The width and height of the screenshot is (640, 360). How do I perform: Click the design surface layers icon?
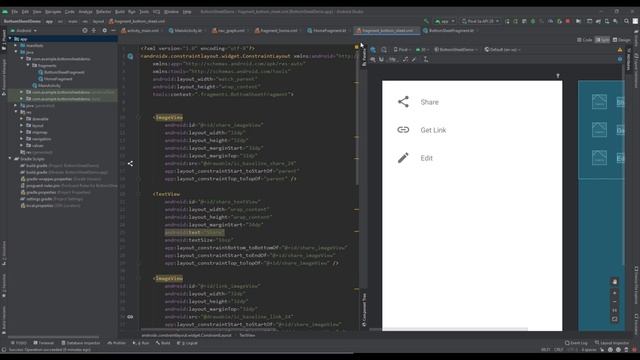tap(373, 50)
